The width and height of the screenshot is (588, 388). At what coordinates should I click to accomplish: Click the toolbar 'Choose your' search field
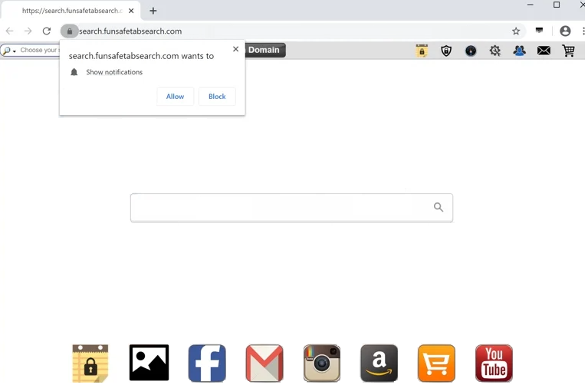point(40,51)
